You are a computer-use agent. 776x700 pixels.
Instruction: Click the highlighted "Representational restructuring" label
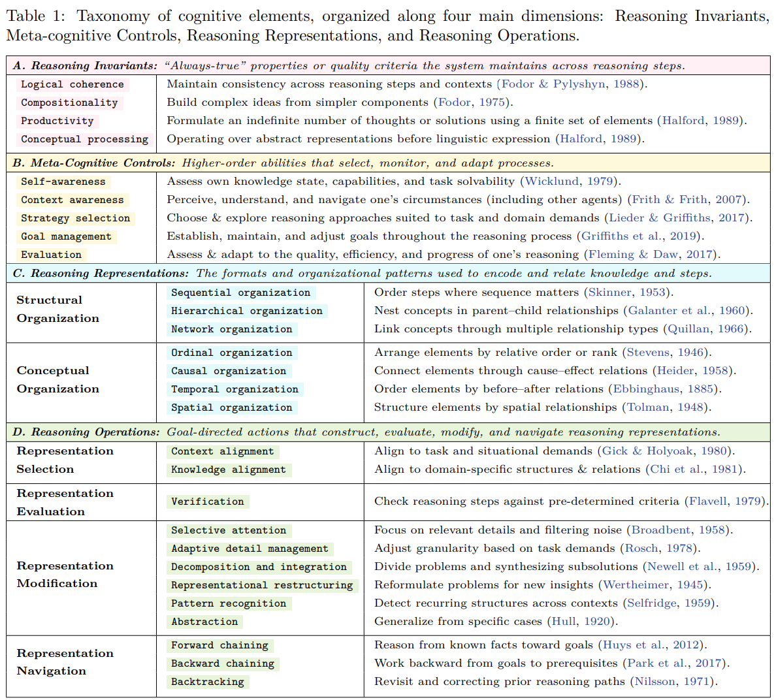[262, 586]
